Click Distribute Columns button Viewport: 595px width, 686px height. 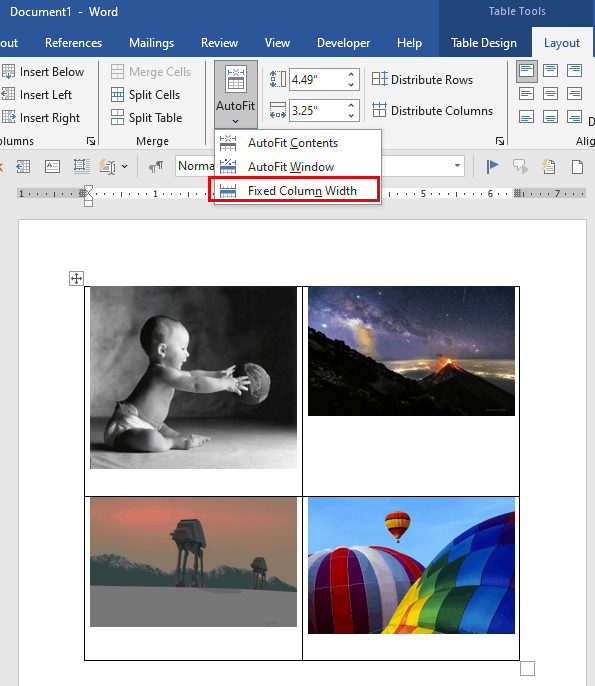point(432,111)
